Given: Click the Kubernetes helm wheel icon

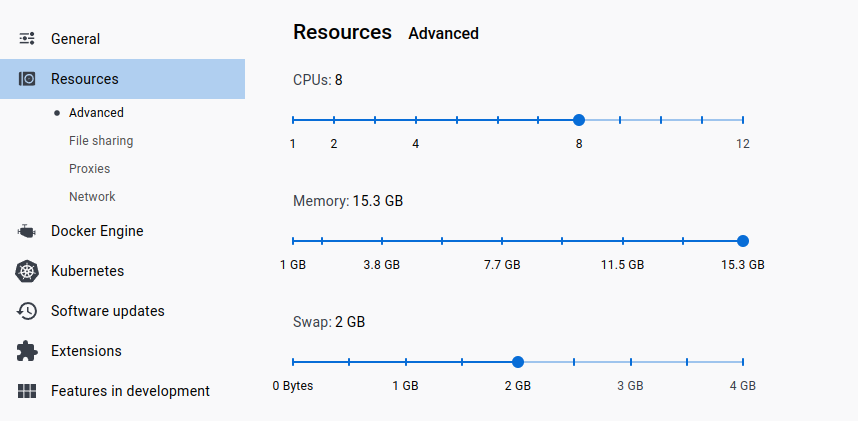Looking at the screenshot, I should pos(27,271).
